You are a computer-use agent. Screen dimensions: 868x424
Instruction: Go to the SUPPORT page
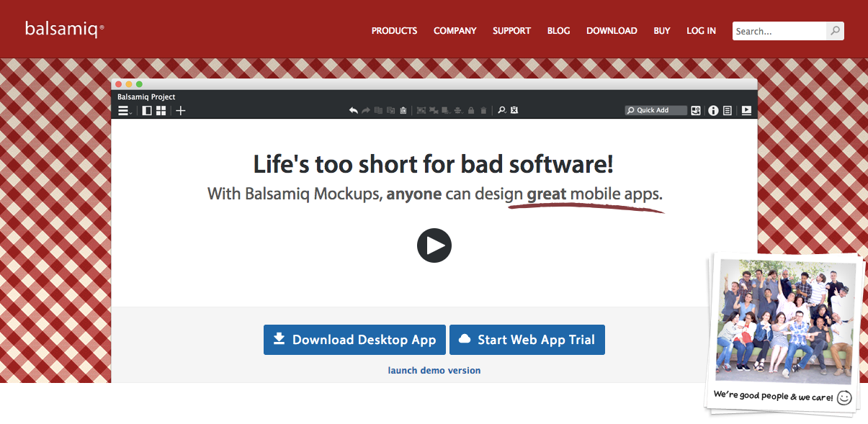click(x=511, y=31)
